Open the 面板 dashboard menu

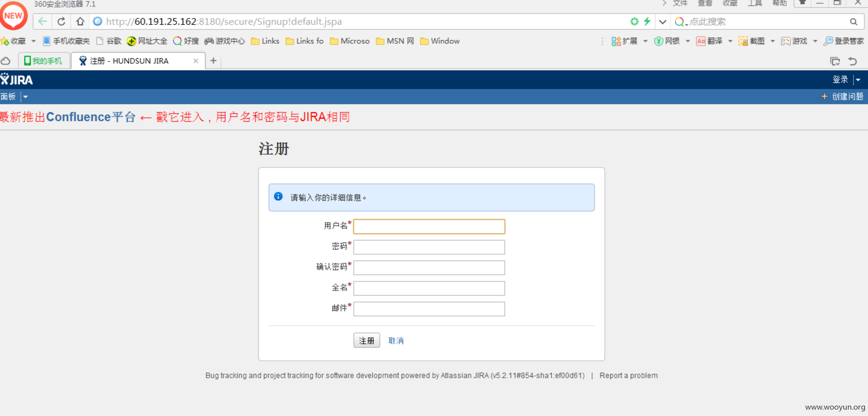(8, 97)
